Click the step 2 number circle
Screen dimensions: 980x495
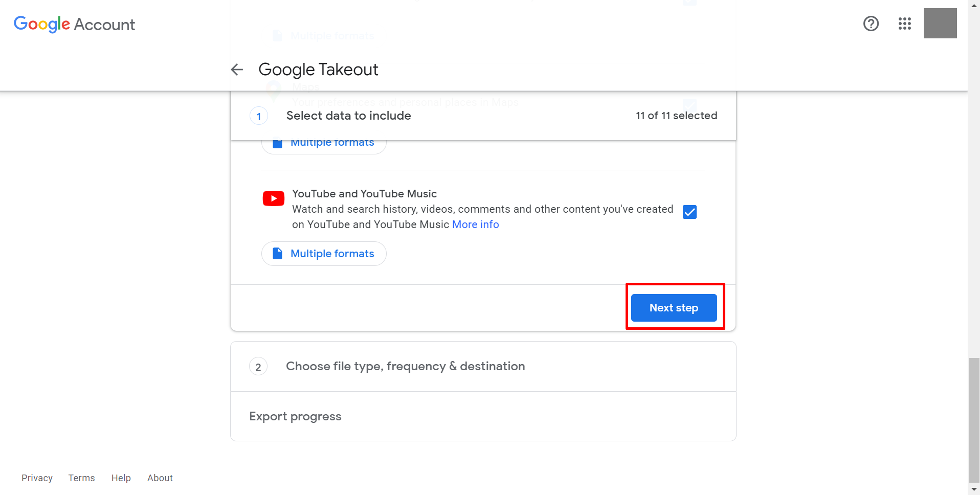coord(258,367)
